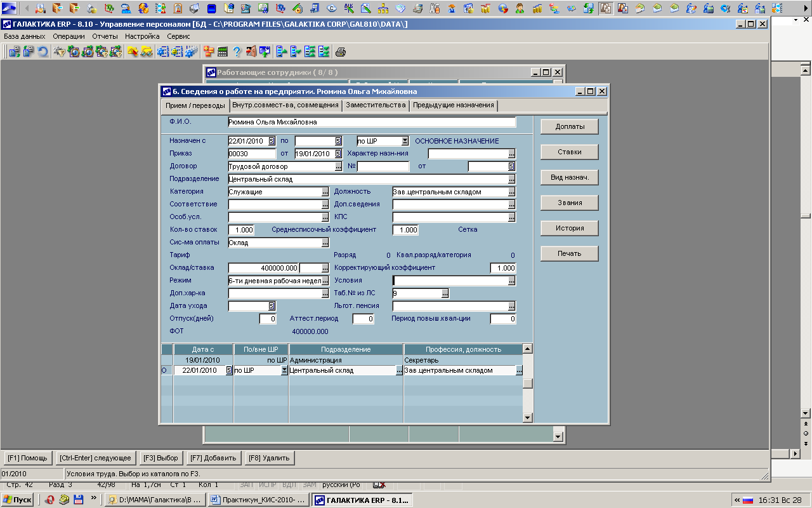Expand the 'по ШР' combo box in header
The height and width of the screenshot is (508, 812).
(405, 141)
